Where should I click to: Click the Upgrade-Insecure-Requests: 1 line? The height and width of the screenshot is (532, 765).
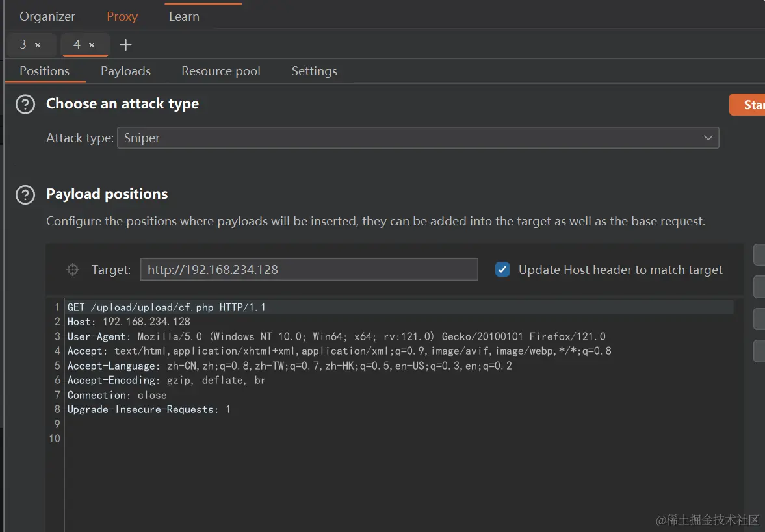(149, 410)
